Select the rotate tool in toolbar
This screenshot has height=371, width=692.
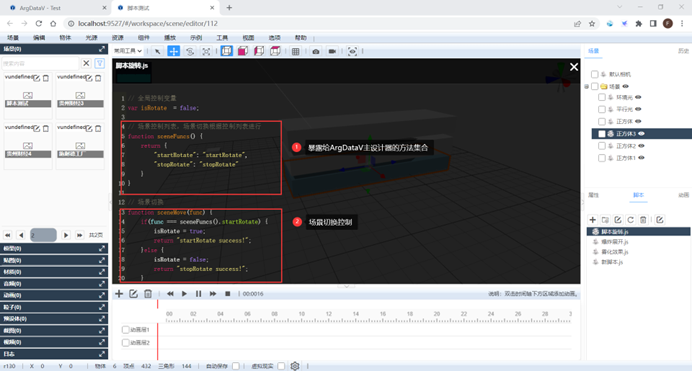point(190,51)
